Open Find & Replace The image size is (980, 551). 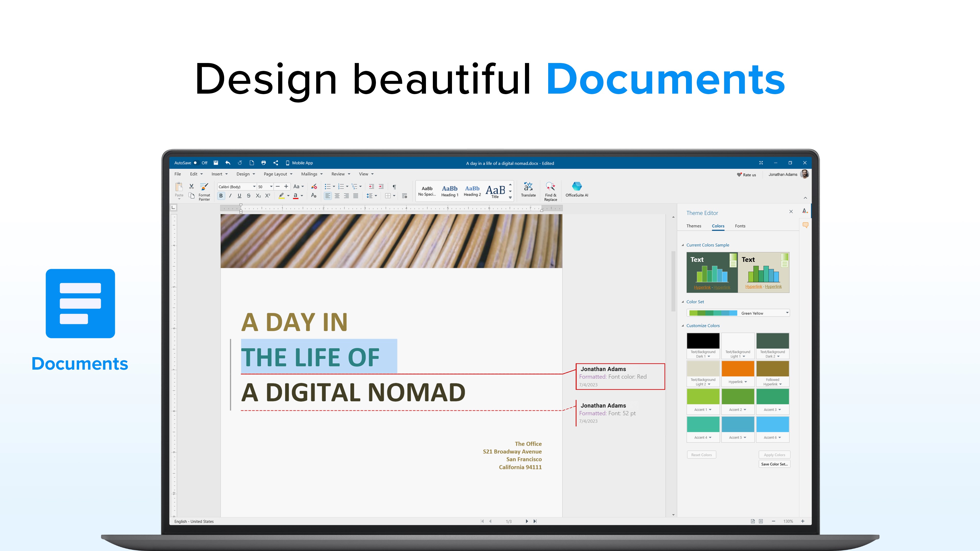coord(550,189)
